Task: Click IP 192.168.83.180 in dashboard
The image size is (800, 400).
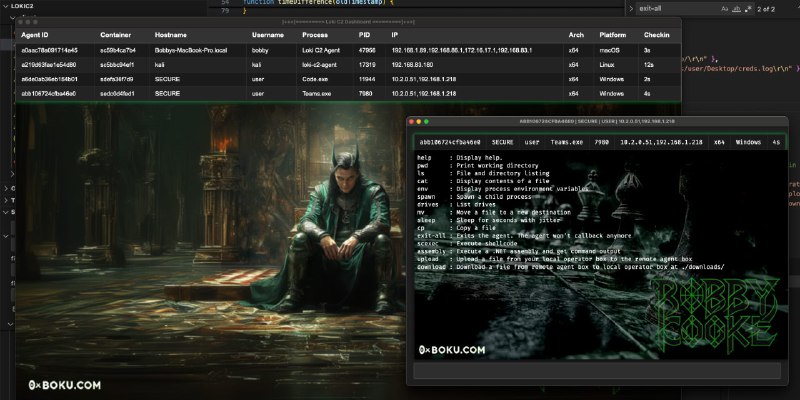Action: 412,65
